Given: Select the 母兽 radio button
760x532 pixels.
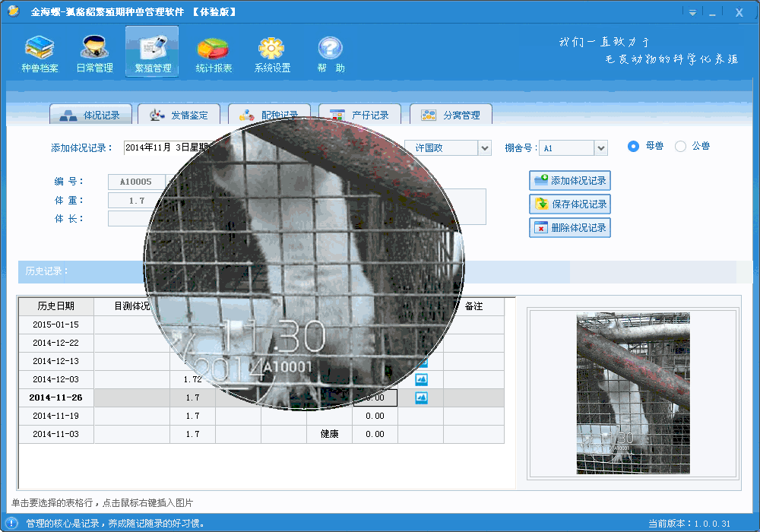Looking at the screenshot, I should pos(633,146).
